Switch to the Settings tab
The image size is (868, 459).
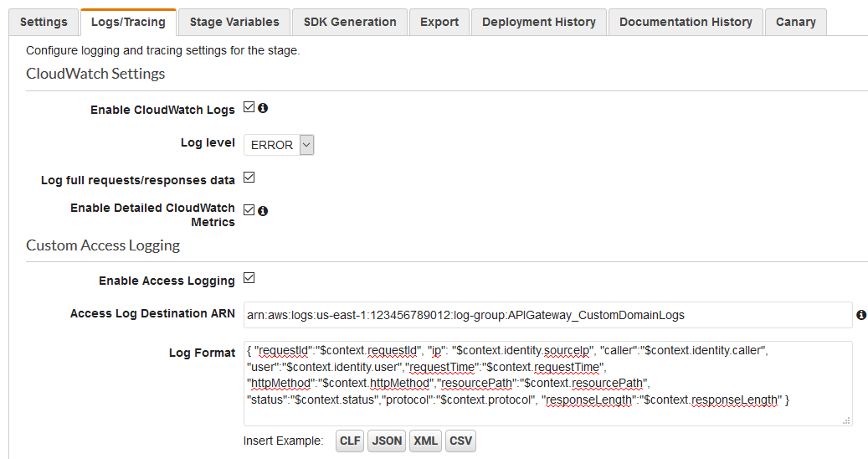coord(44,22)
